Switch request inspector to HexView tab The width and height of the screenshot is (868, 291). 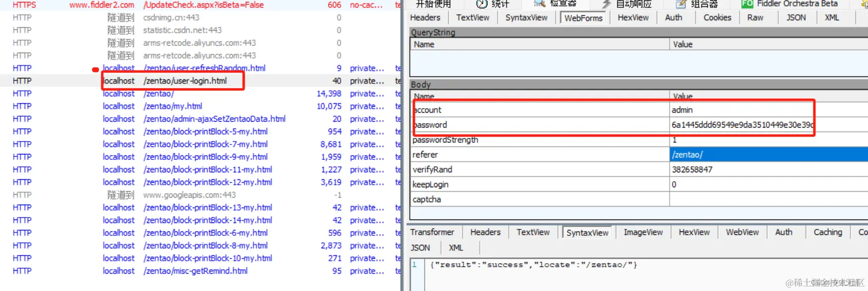pyautogui.click(x=633, y=17)
